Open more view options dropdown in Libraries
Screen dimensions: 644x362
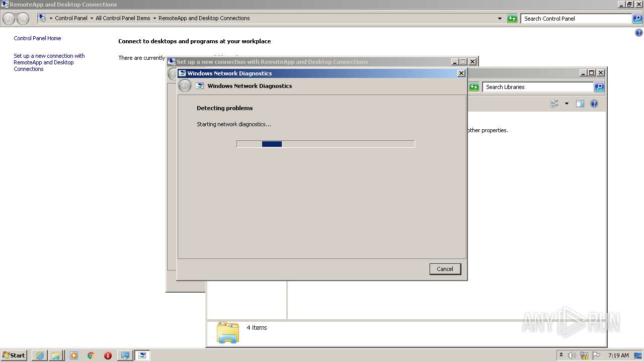(x=567, y=104)
